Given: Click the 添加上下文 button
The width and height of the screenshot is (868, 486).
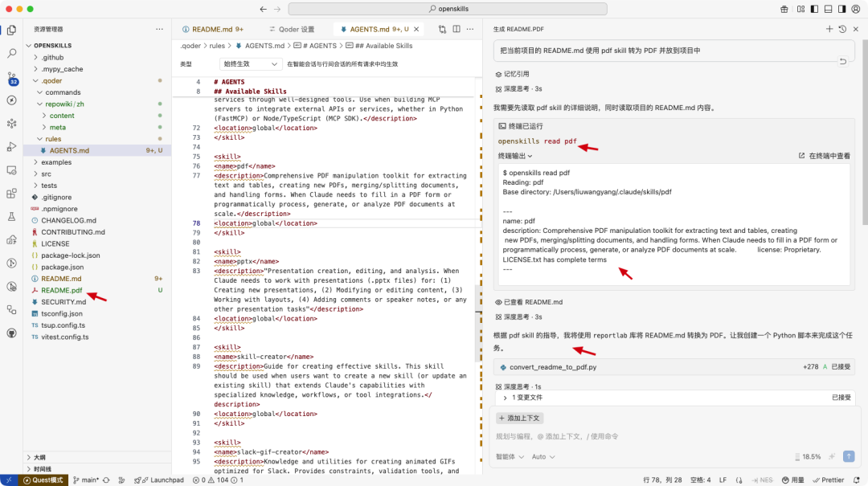Looking at the screenshot, I should (520, 418).
